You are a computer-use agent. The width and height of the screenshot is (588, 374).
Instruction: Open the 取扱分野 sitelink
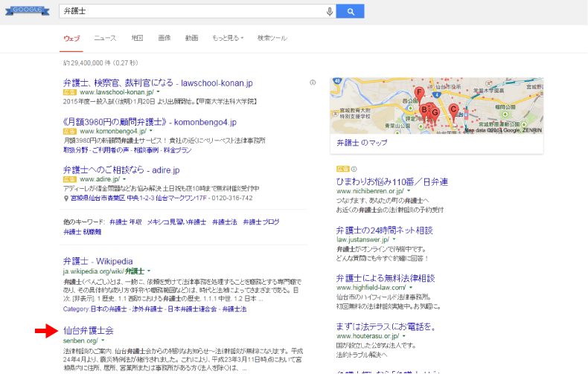click(x=75, y=150)
